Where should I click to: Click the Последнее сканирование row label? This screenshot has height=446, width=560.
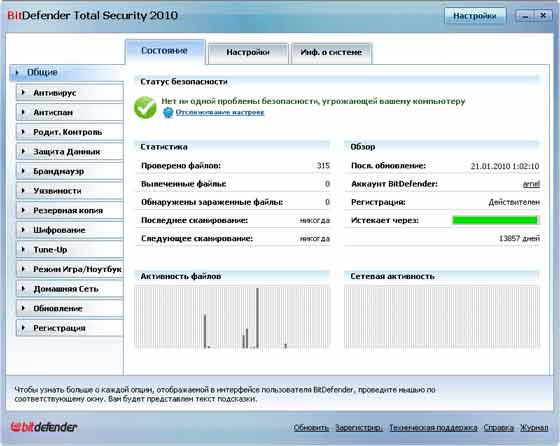[194, 220]
